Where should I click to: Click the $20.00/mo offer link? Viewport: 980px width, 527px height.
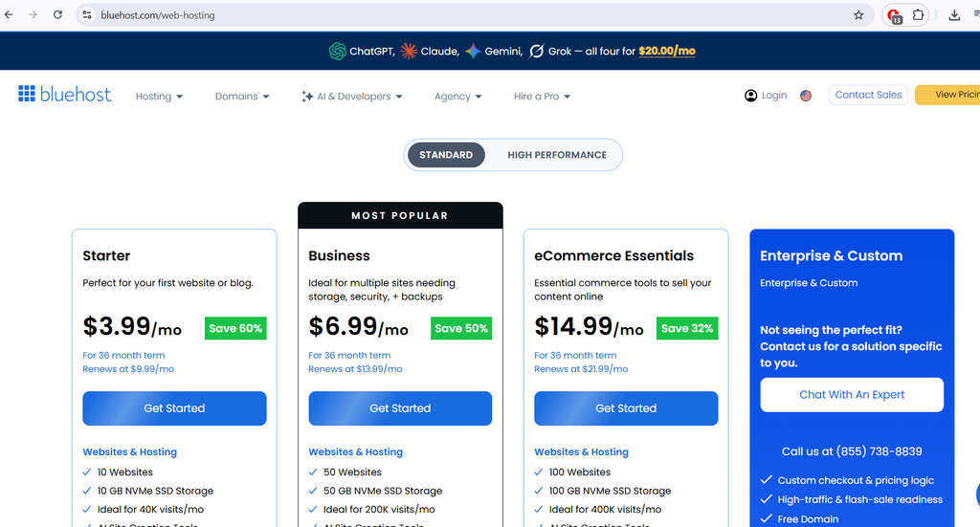click(667, 52)
